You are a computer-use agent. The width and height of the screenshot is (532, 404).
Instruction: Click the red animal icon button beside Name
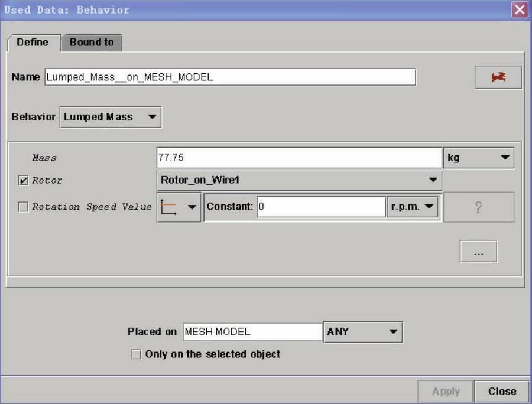click(498, 77)
